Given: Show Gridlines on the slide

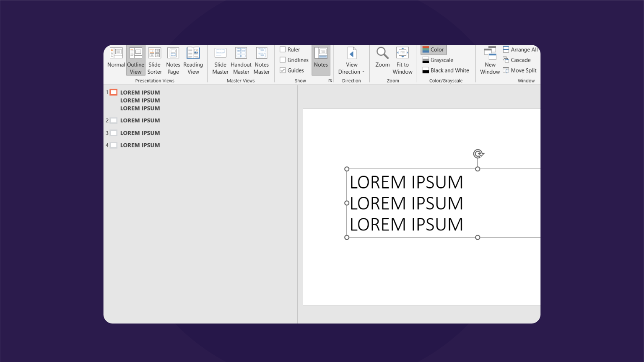Looking at the screenshot, I should (x=283, y=59).
